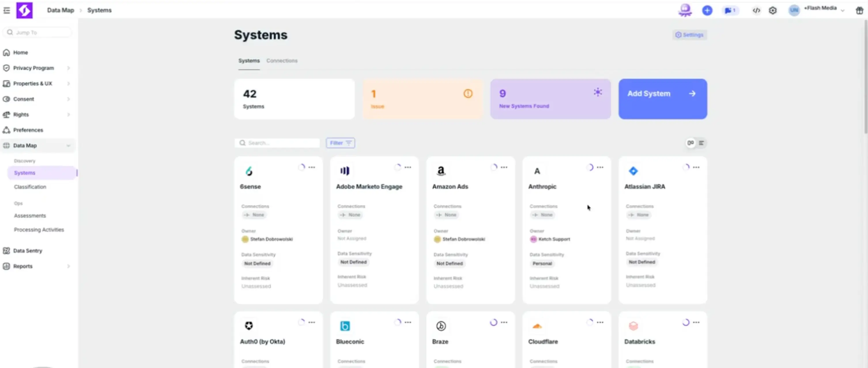Open the Filter dropdown
This screenshot has height=368, width=868.
pyautogui.click(x=340, y=143)
